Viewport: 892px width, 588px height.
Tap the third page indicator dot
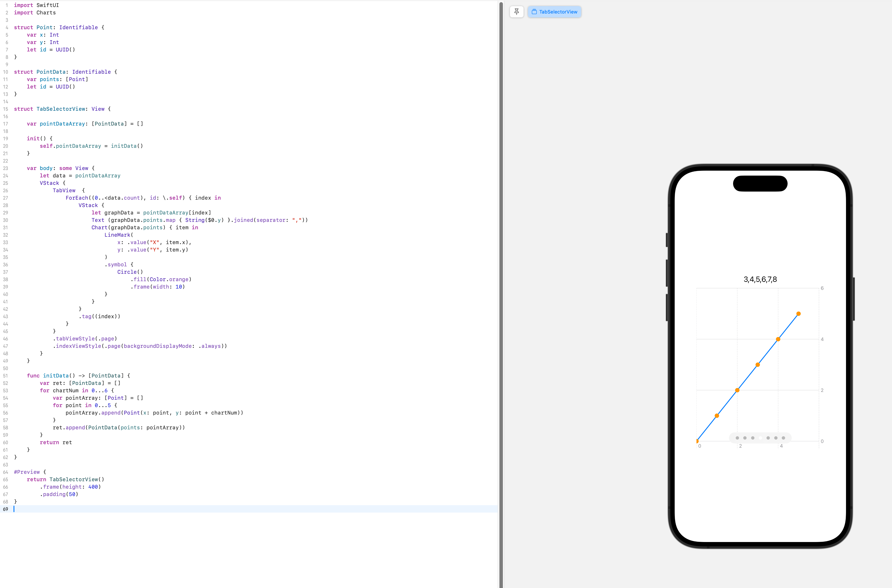752,438
